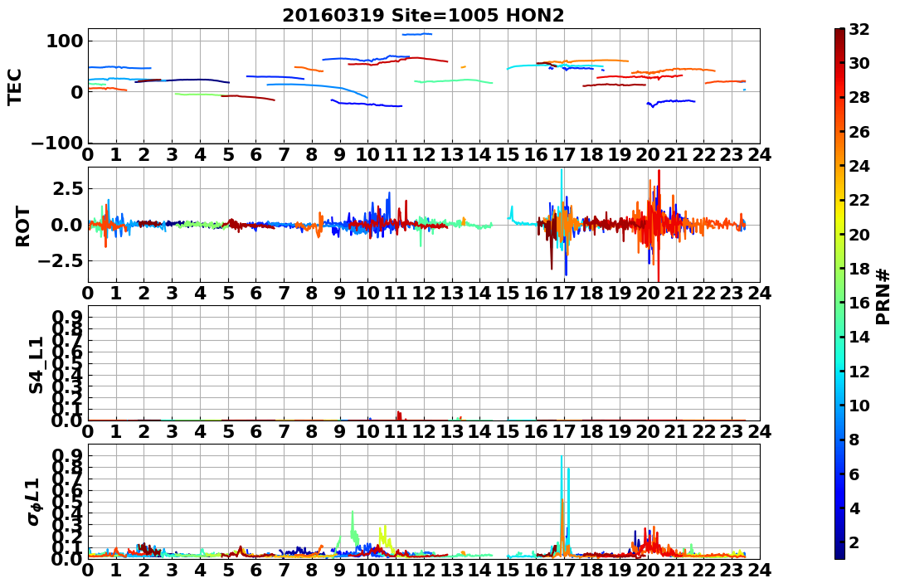Screen dimensions: 900x588
Task: Click hour '24' under the sigma-phi panel
Action: point(760,571)
